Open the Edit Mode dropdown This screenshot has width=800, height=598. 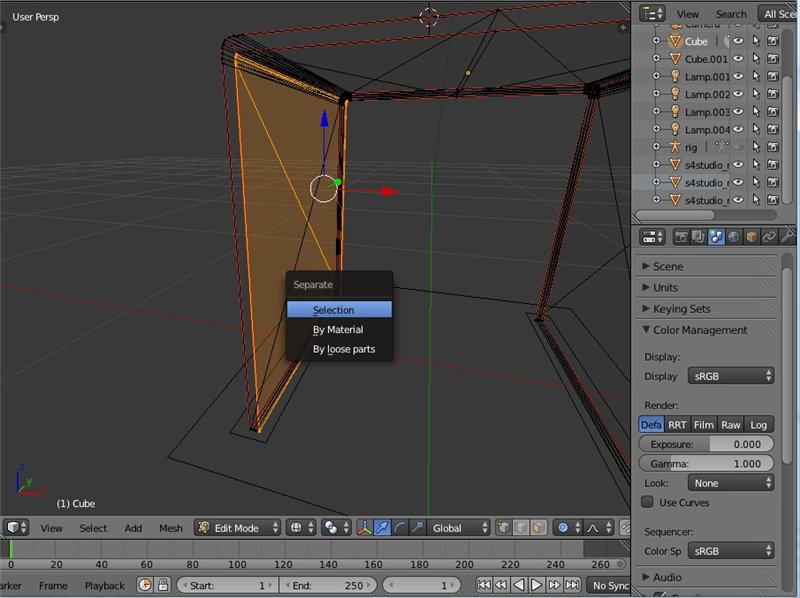pyautogui.click(x=237, y=528)
